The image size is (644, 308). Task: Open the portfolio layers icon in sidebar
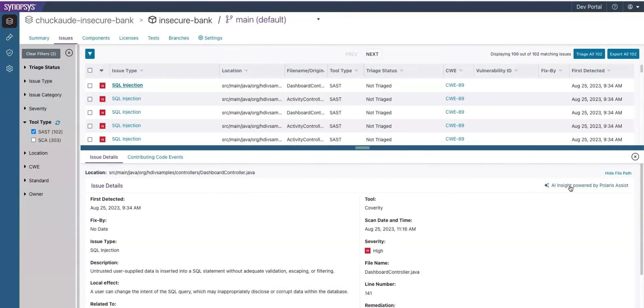[10, 21]
